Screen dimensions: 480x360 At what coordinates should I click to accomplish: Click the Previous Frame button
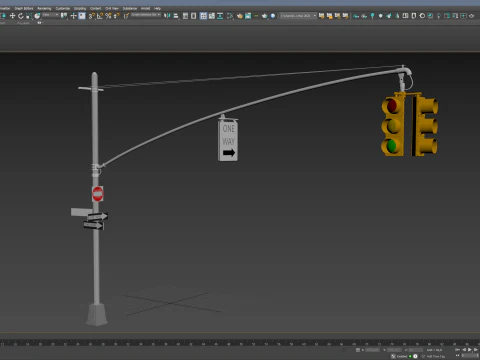[464, 350]
